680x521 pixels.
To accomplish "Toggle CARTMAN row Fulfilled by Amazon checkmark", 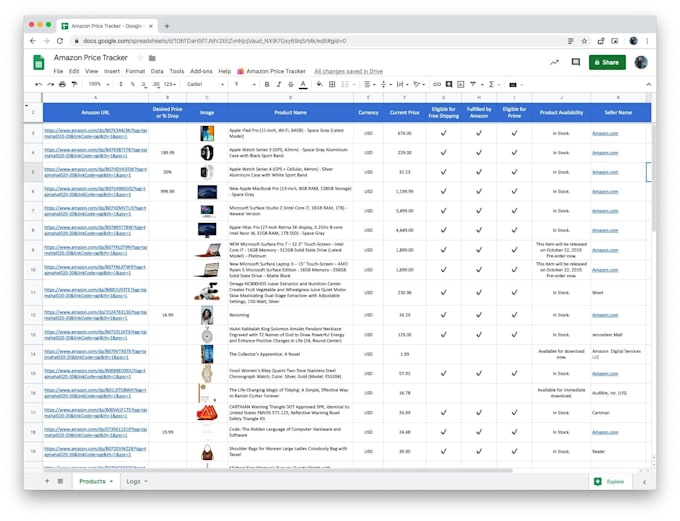I will click(479, 413).
